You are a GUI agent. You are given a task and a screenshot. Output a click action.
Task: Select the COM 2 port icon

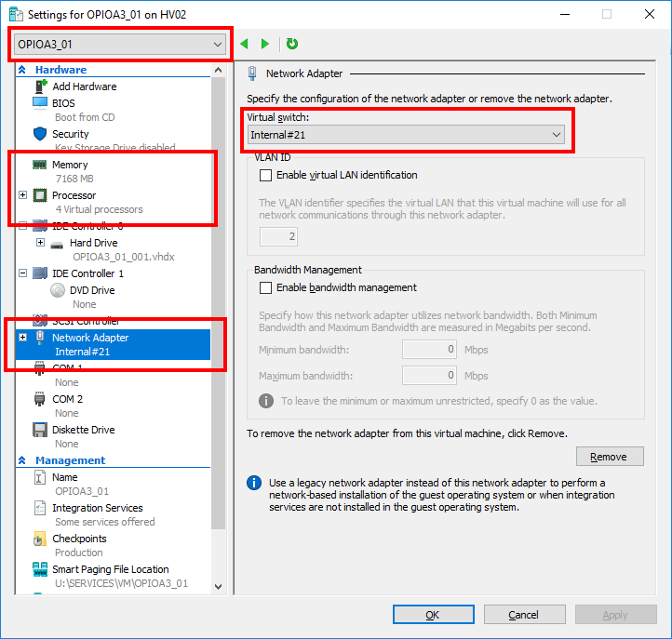coord(39,399)
